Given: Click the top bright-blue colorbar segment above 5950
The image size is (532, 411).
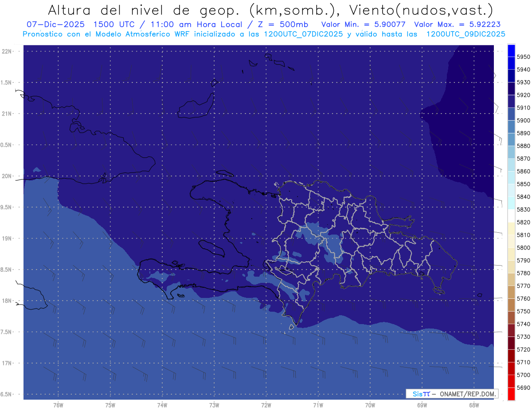Looking at the screenshot, I should click(511, 51).
